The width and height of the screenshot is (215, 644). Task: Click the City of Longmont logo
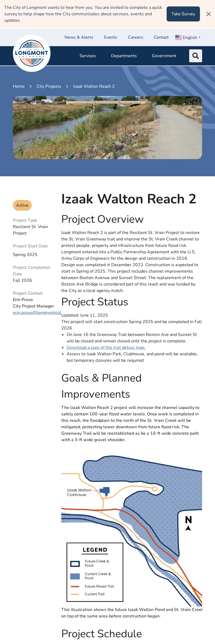pos(32,53)
